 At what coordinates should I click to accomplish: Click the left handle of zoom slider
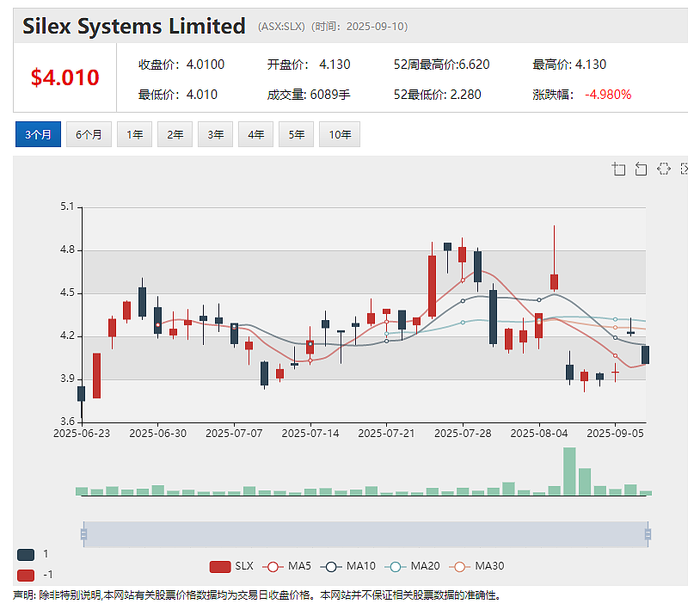(x=83, y=534)
